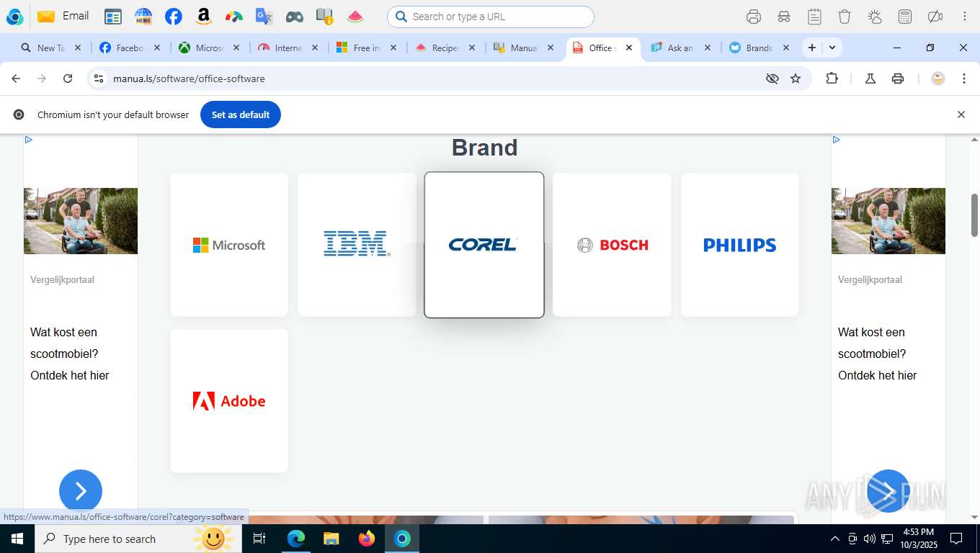Open Microsoft Edge from taskbar
This screenshot has height=553, width=980.
[x=296, y=539]
